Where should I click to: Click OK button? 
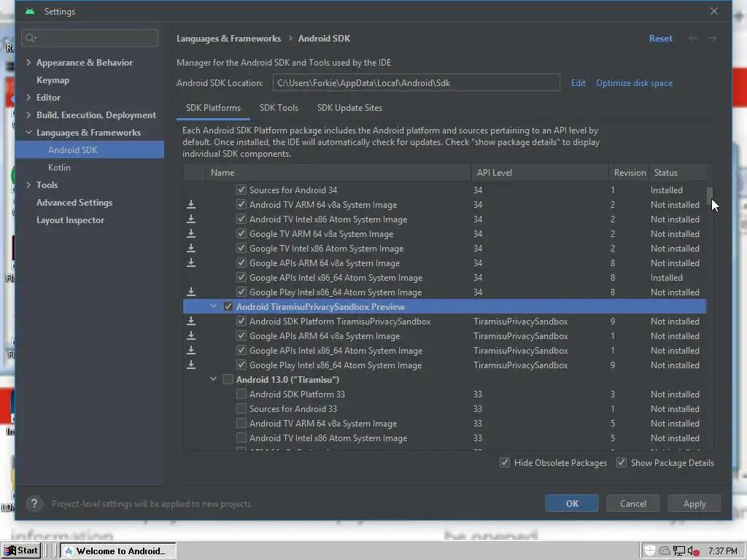click(572, 503)
